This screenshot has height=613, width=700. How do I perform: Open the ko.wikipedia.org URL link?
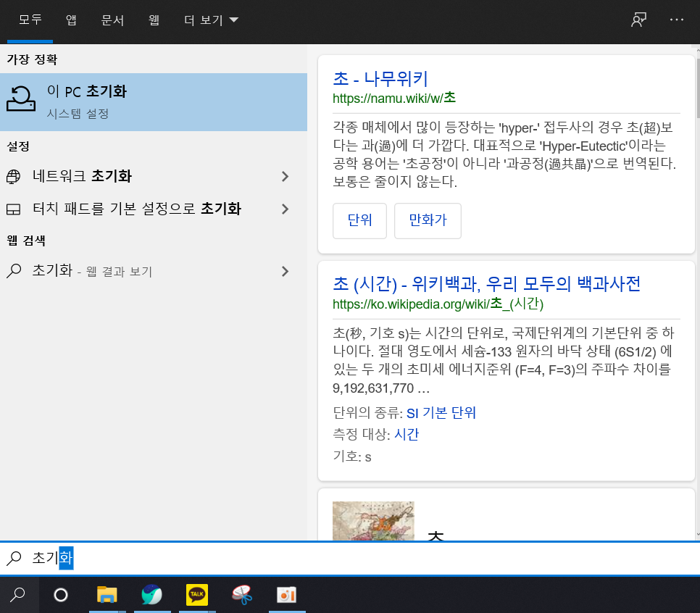coord(438,304)
